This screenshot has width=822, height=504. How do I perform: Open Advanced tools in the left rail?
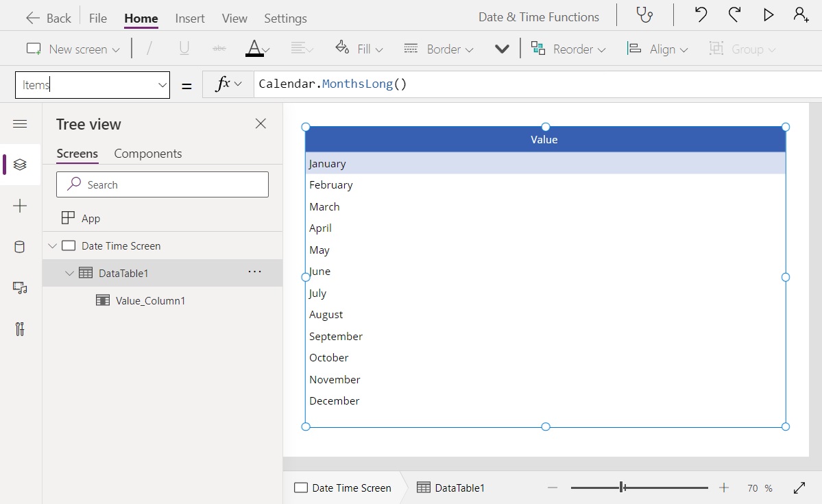point(20,329)
